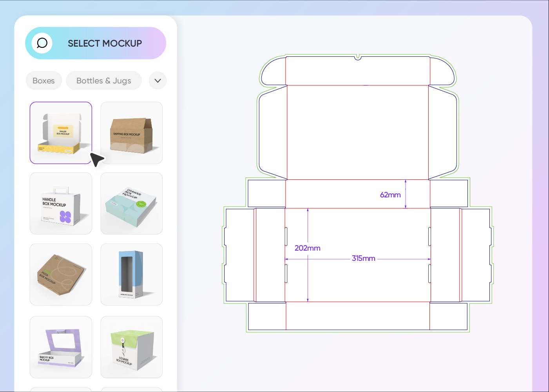Image resolution: width=549 pixels, height=392 pixels.
Task: Choose the Shipping Box Mockup
Action: pos(131,132)
